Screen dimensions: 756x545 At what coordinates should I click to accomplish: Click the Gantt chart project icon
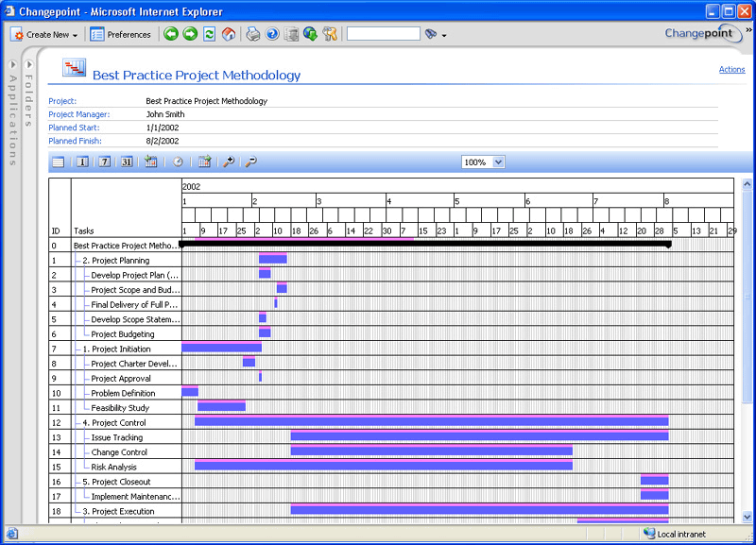[75, 67]
